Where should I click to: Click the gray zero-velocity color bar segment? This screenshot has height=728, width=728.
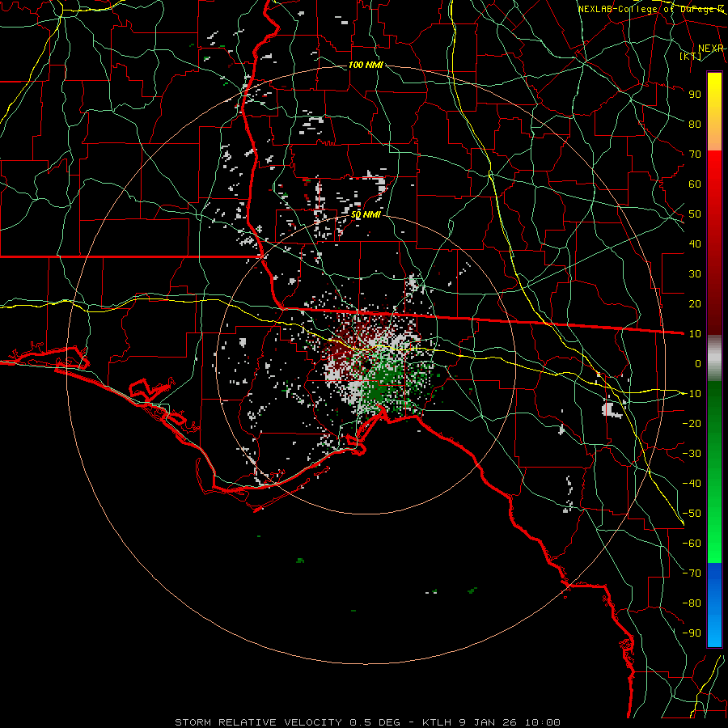pos(714,358)
